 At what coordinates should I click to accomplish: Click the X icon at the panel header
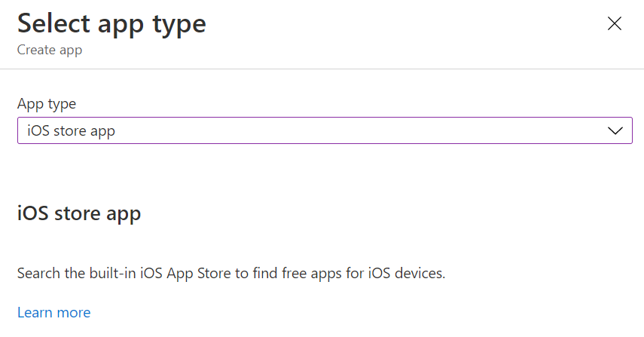pos(615,23)
